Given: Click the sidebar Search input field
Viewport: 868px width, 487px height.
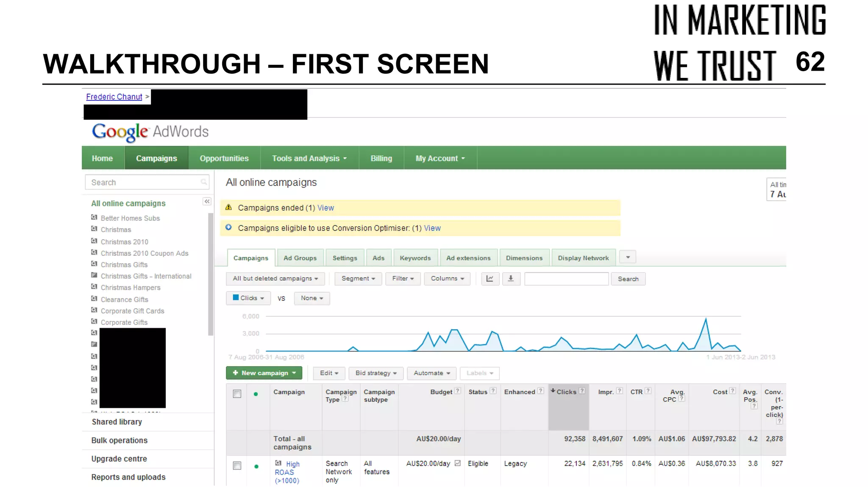Looking at the screenshot, I should coord(147,182).
